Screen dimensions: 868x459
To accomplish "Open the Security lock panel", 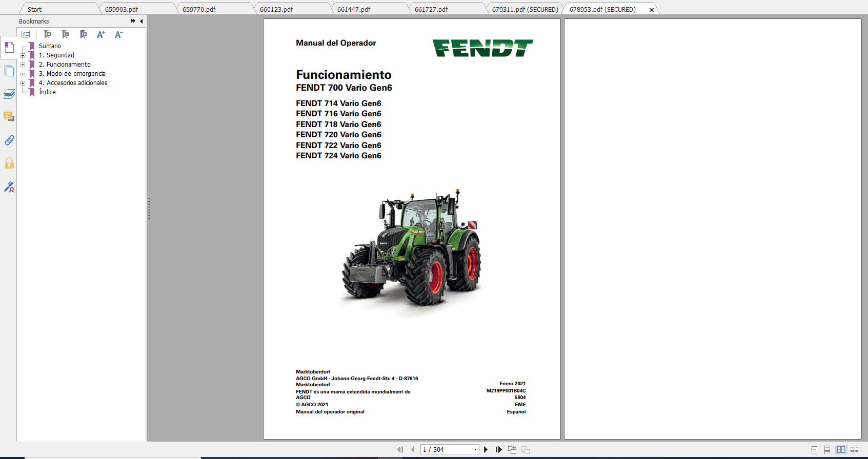I will (9, 163).
